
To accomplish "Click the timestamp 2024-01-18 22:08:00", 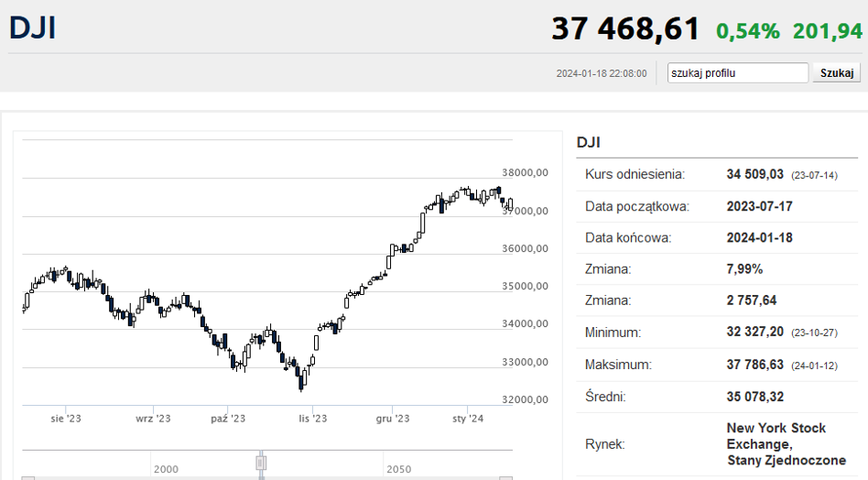I will tap(602, 73).
